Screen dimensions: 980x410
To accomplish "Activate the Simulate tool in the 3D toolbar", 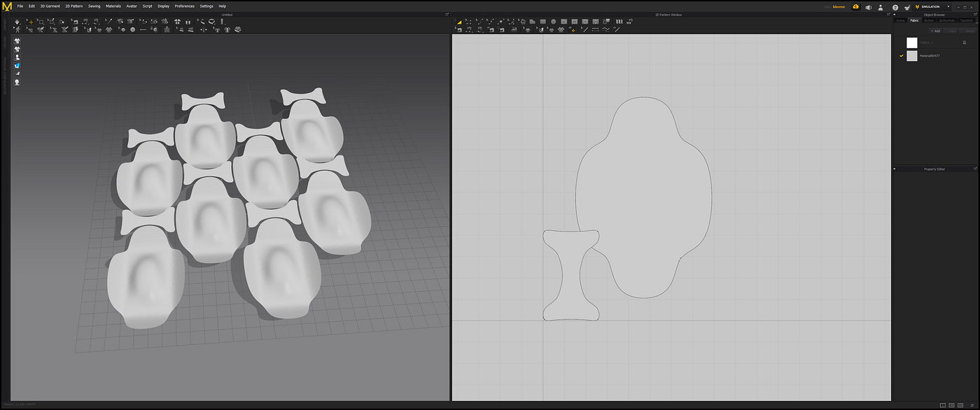I will [17, 21].
